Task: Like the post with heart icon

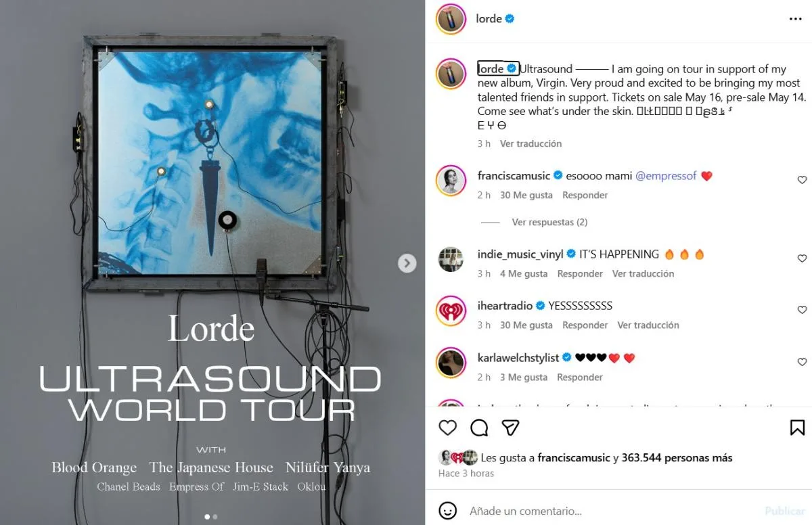Action: pyautogui.click(x=448, y=428)
